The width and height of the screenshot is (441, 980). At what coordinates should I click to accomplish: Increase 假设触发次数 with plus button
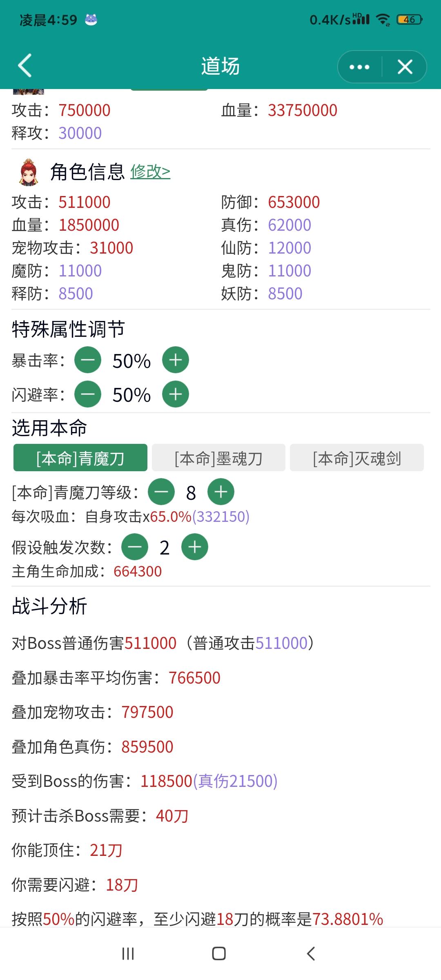[195, 547]
